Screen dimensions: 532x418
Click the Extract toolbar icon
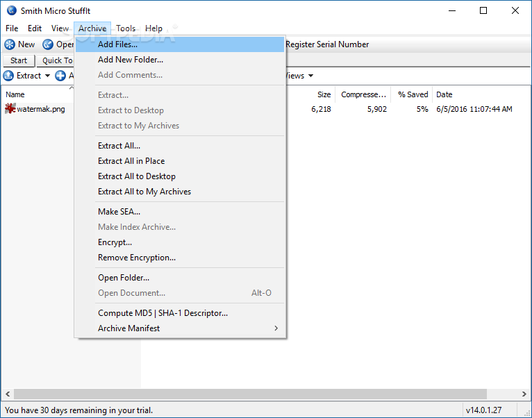tap(8, 75)
